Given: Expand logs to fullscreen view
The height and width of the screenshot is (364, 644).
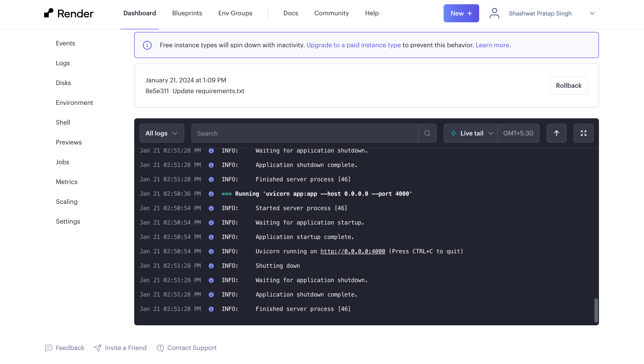Looking at the screenshot, I should click(583, 133).
